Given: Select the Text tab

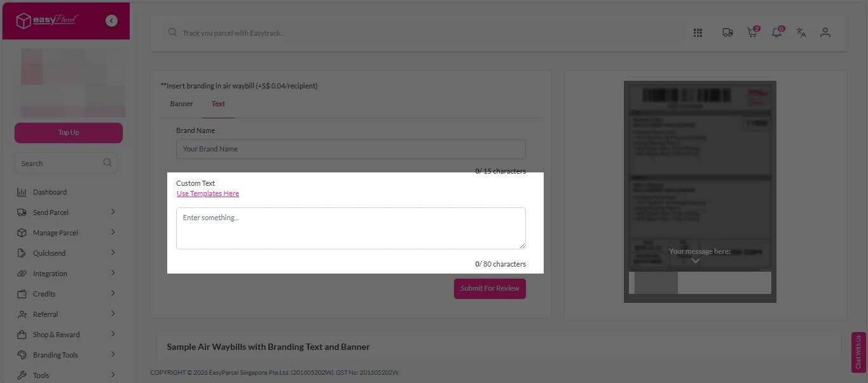Looking at the screenshot, I should (x=218, y=104).
